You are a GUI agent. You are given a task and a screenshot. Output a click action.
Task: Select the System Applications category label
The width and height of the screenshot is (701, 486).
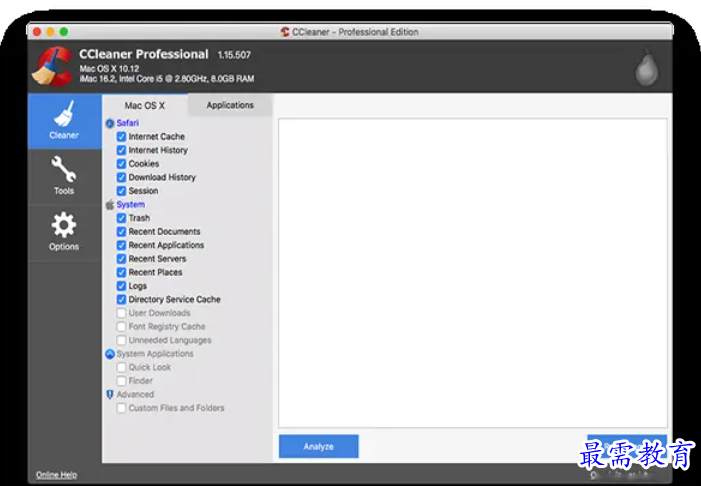tap(155, 354)
